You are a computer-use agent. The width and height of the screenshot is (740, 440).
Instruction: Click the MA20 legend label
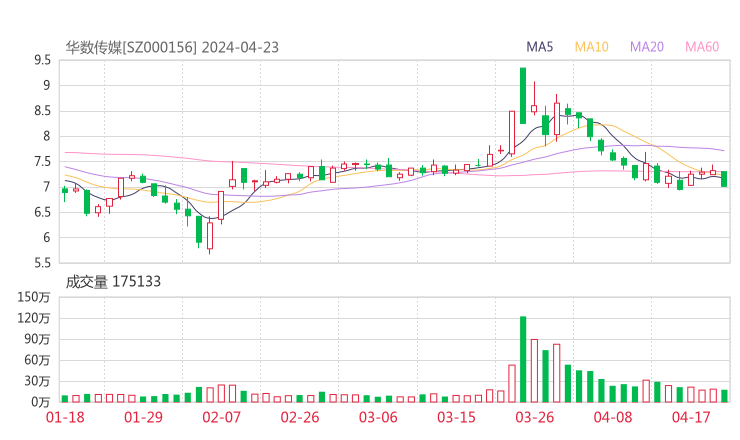(x=647, y=47)
